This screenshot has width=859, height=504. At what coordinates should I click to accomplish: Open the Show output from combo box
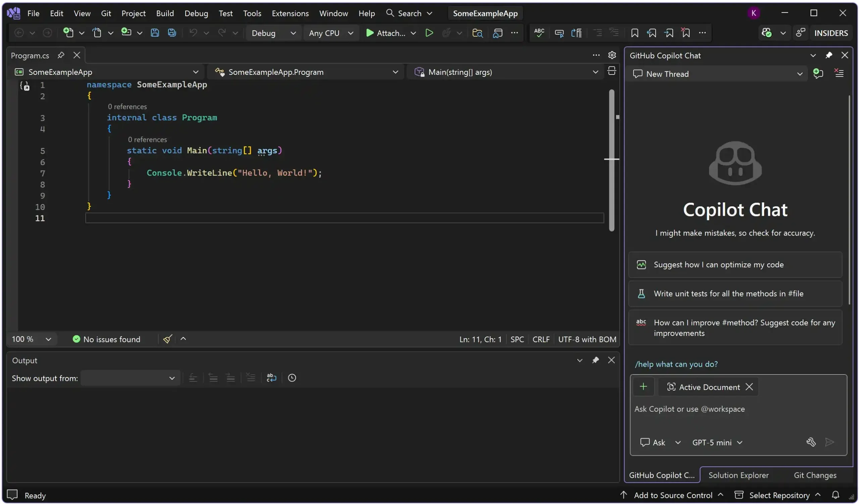pyautogui.click(x=130, y=378)
